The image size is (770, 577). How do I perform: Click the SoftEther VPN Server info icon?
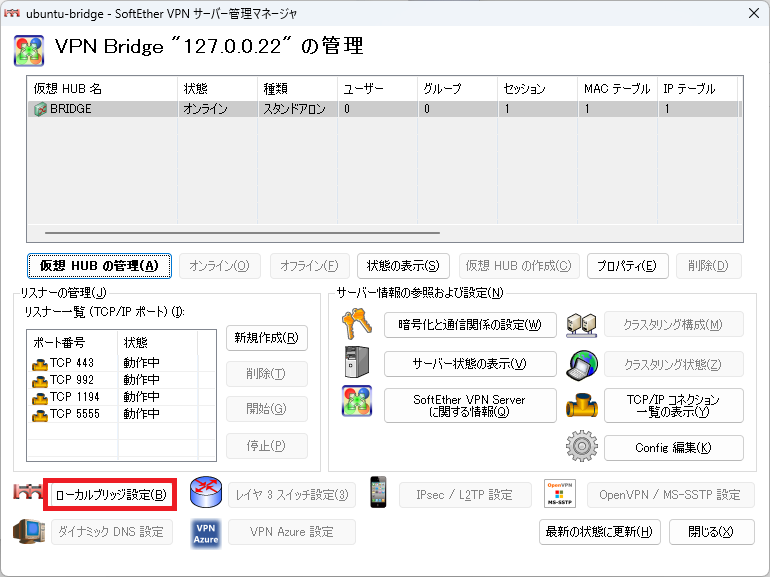pyautogui.click(x=357, y=404)
